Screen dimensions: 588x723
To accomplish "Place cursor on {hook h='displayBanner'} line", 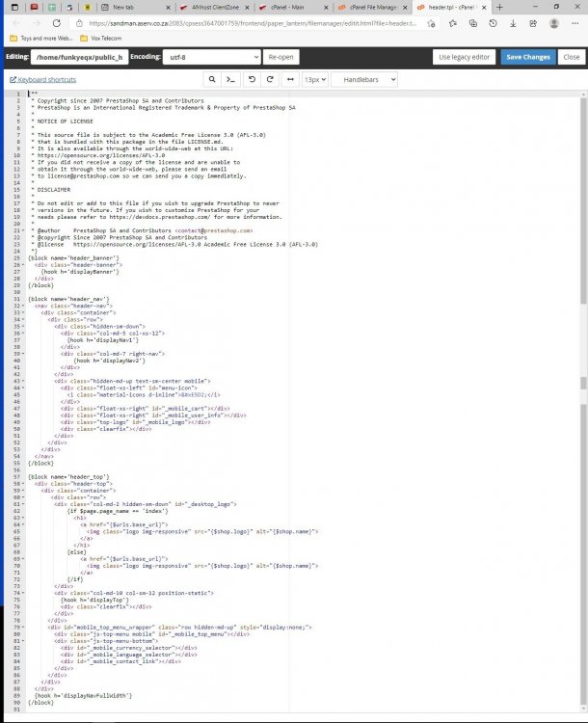I will (x=80, y=272).
